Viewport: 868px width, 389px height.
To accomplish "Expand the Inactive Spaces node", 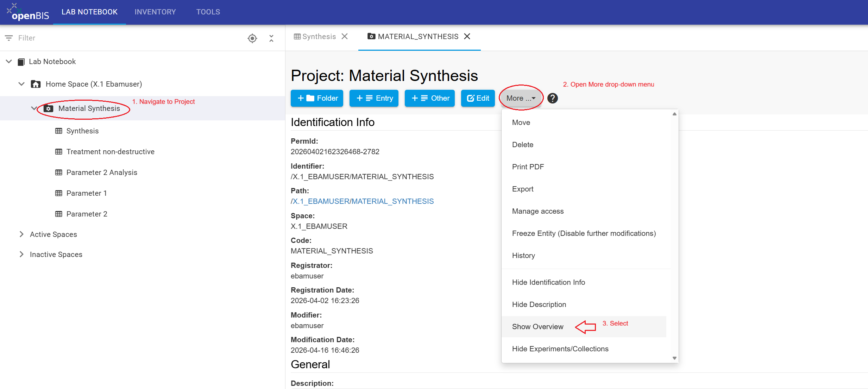I will click(21, 255).
